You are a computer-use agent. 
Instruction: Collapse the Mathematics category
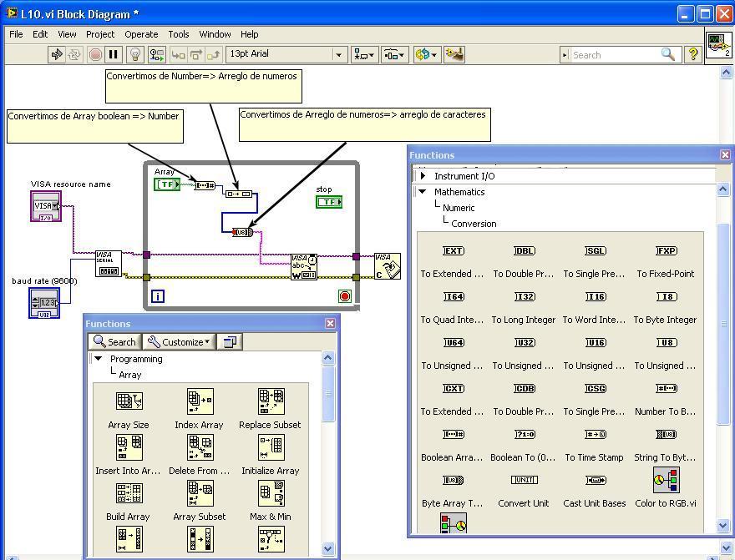[x=422, y=192]
